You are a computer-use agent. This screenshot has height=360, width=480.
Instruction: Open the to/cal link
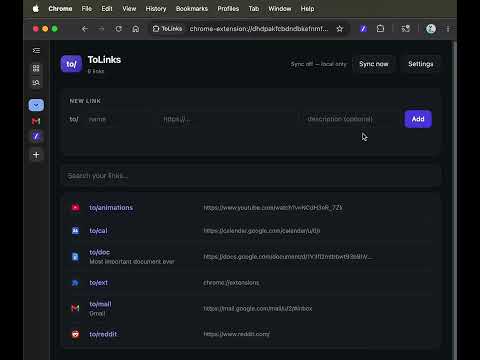pyautogui.click(x=98, y=231)
